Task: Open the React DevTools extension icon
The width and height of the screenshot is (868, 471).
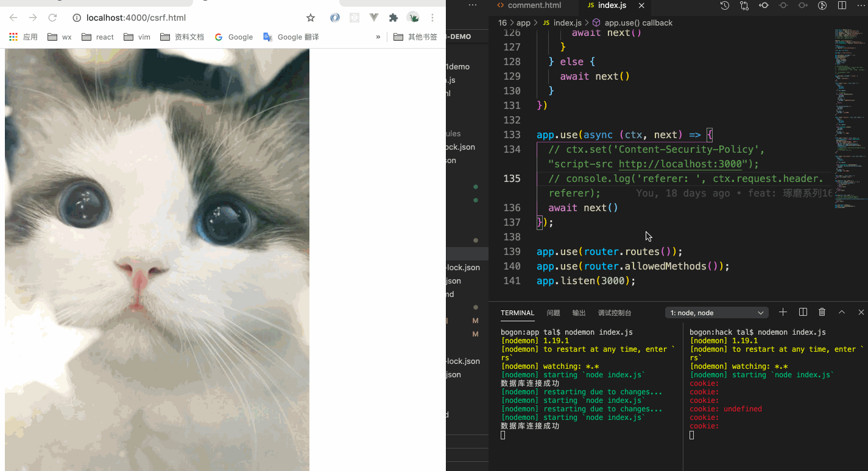Action: coord(355,18)
